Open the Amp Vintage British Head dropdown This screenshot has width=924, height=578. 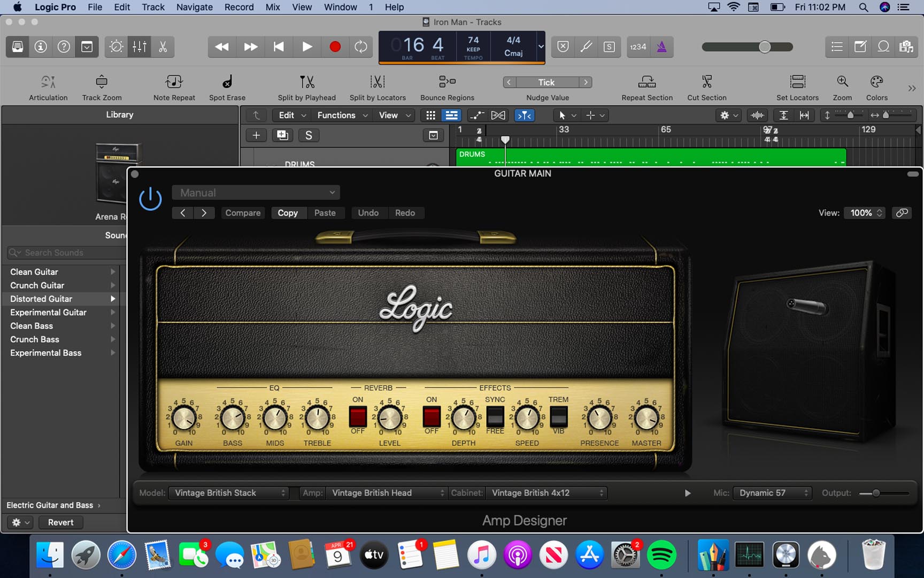click(387, 493)
